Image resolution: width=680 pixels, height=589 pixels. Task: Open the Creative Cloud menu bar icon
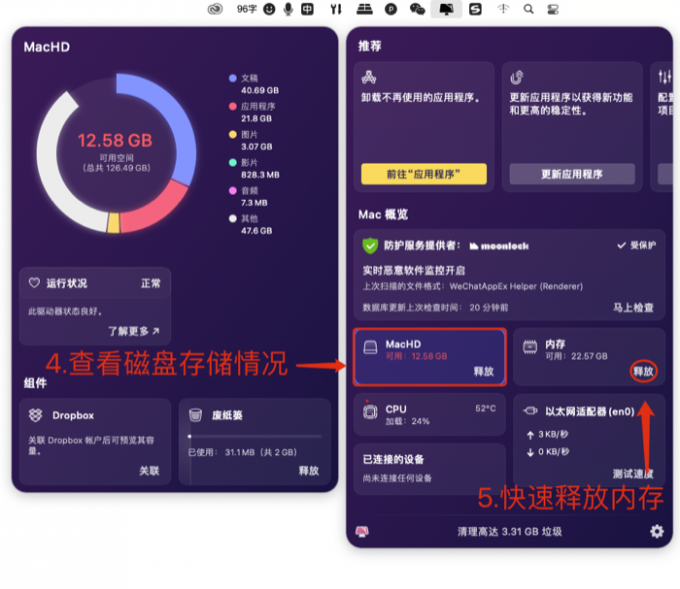point(215,9)
